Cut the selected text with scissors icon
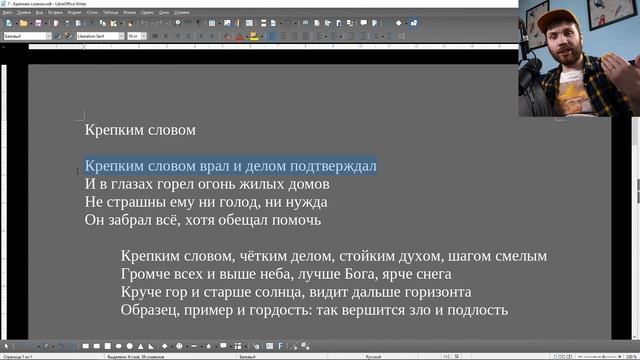The height and width of the screenshot is (360, 640). (x=92, y=23)
